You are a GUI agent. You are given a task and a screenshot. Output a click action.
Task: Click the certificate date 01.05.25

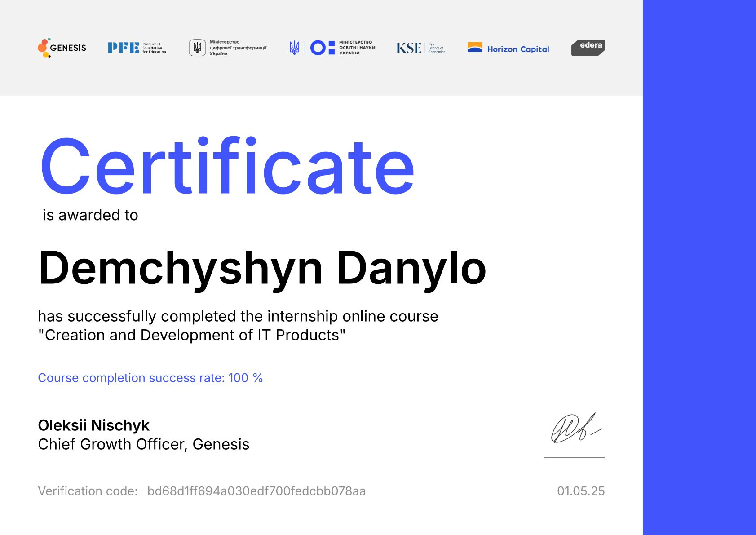[580, 491]
